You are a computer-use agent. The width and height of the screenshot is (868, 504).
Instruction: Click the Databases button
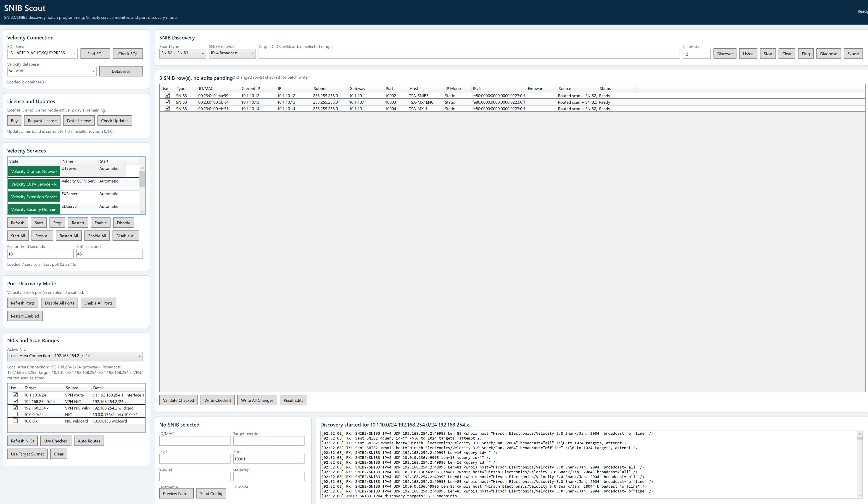[121, 71]
